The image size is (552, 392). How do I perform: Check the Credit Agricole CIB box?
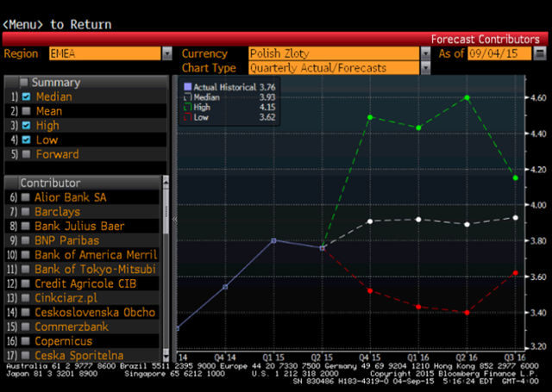click(25, 283)
